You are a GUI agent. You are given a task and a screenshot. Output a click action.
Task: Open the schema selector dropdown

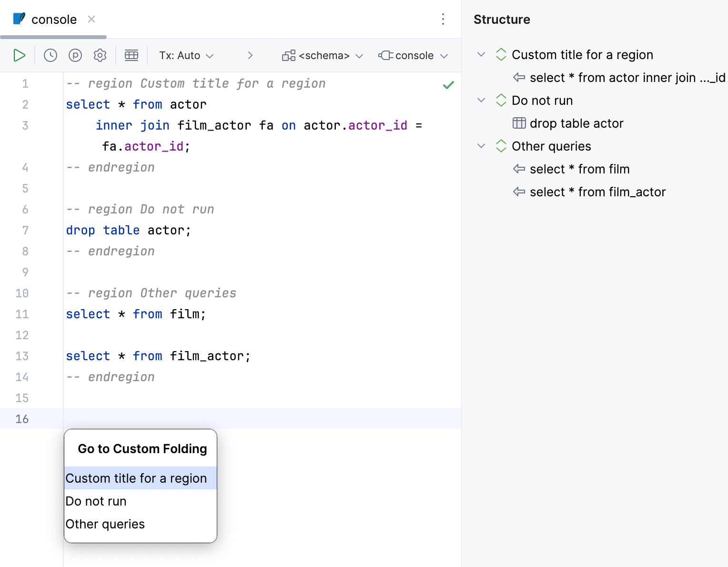[x=323, y=55]
